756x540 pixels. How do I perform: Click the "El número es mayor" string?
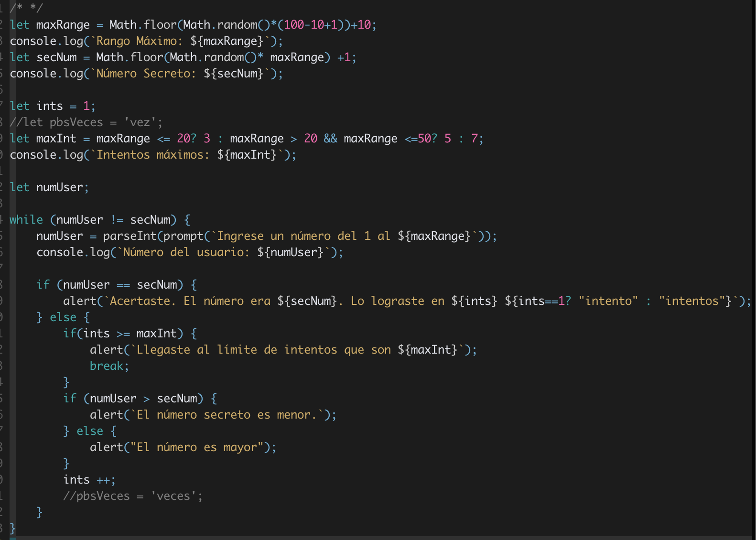click(197, 447)
